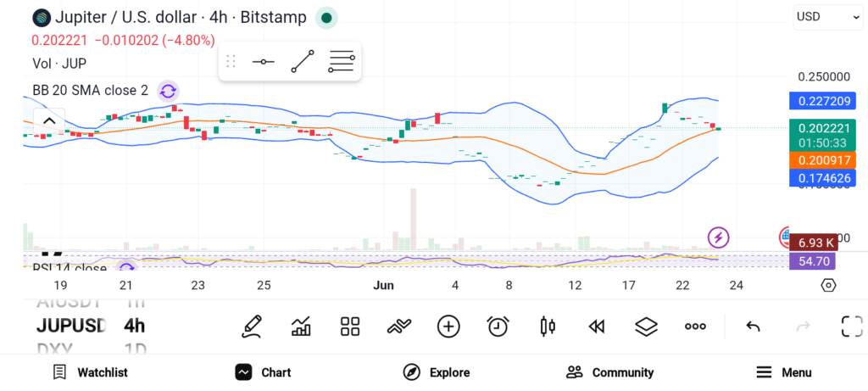Open the indicators chart icon
This screenshot has height=391, width=868.
coord(301,327)
